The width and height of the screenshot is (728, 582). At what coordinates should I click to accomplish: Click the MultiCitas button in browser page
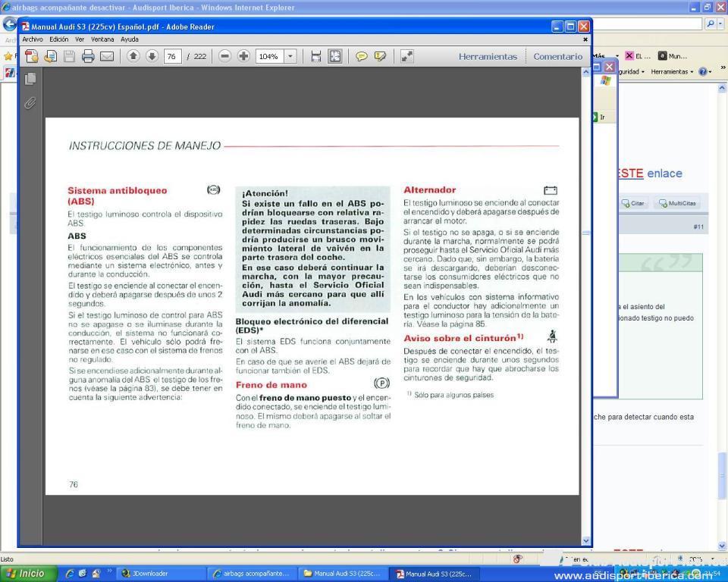(x=677, y=203)
